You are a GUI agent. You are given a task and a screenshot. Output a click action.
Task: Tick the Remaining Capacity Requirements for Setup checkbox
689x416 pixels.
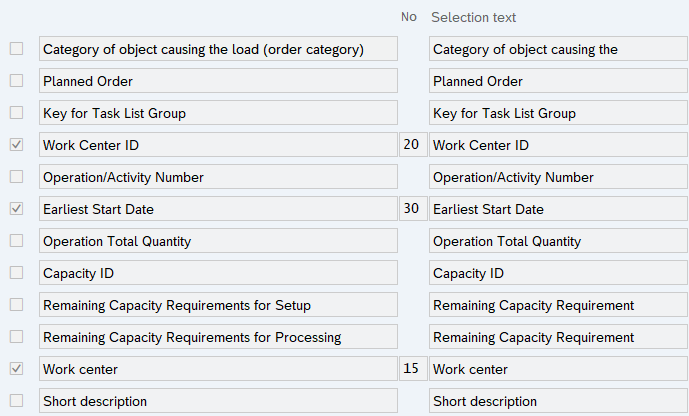[x=16, y=305]
